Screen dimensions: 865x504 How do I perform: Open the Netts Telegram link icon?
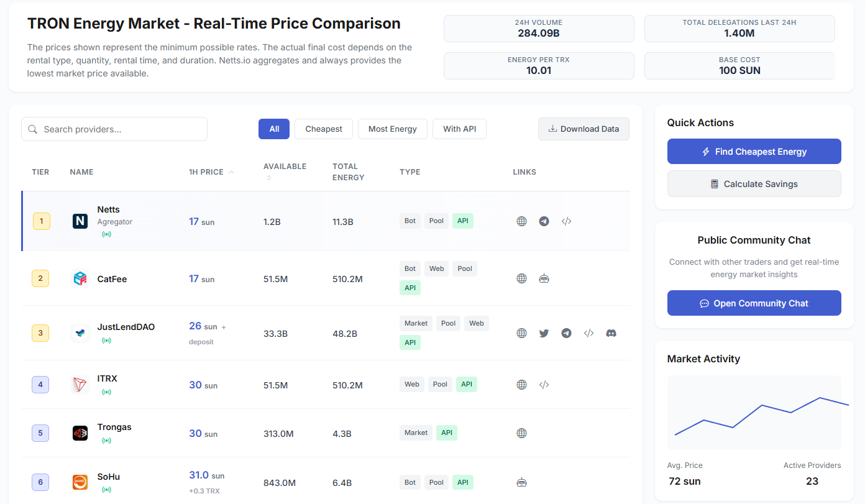[x=544, y=221]
